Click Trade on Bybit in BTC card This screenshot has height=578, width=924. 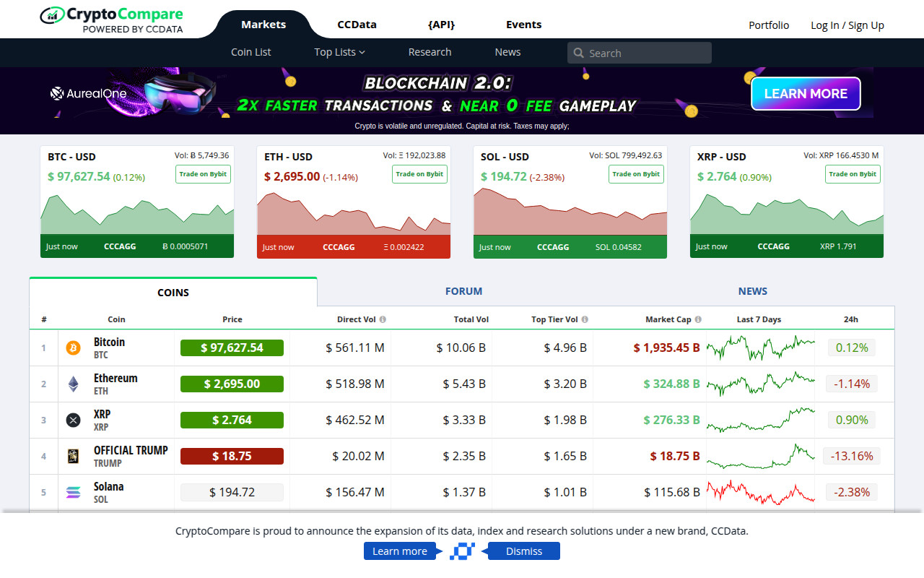click(203, 174)
